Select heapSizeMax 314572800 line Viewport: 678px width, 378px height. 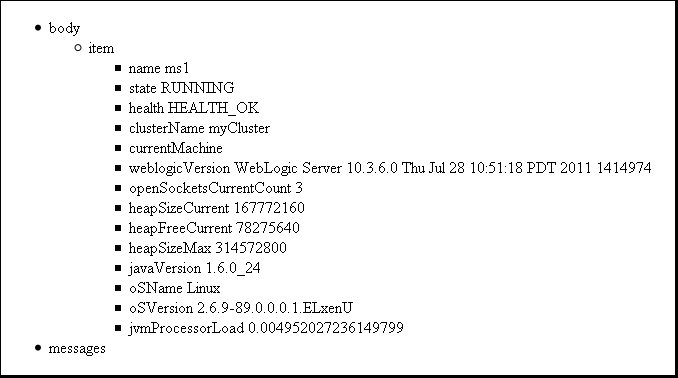coord(208,248)
